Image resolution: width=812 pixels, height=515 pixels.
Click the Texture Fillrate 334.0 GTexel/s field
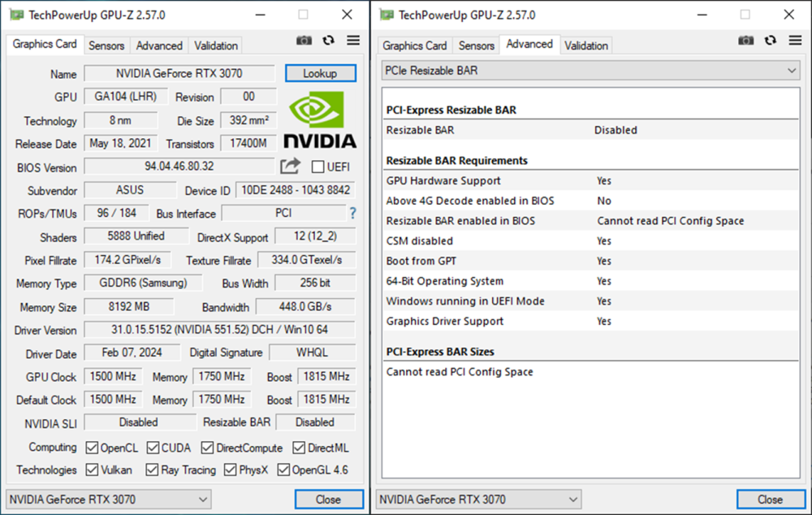click(x=307, y=260)
